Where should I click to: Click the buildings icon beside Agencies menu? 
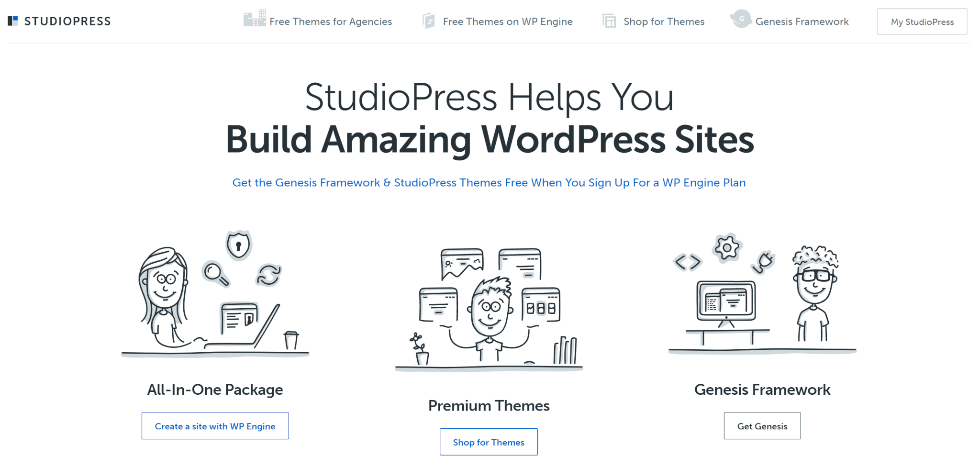(255, 18)
